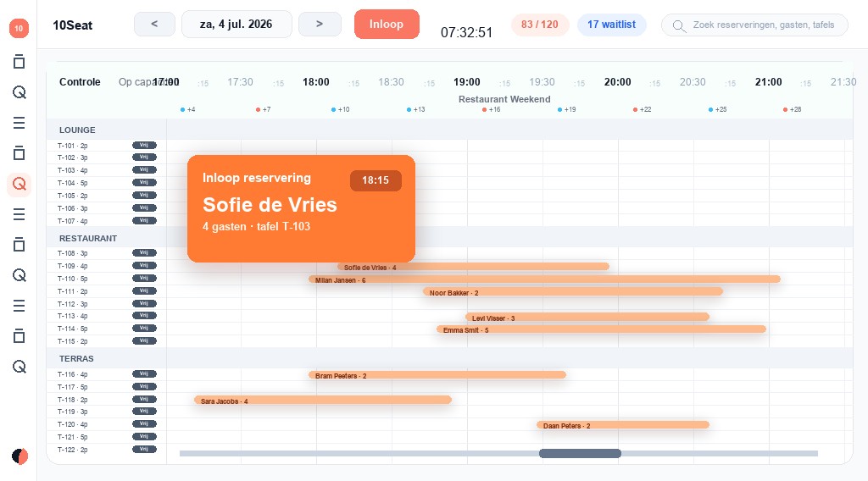The width and height of the screenshot is (868, 481).
Task: Go to previous day with < button
Action: pos(154,25)
